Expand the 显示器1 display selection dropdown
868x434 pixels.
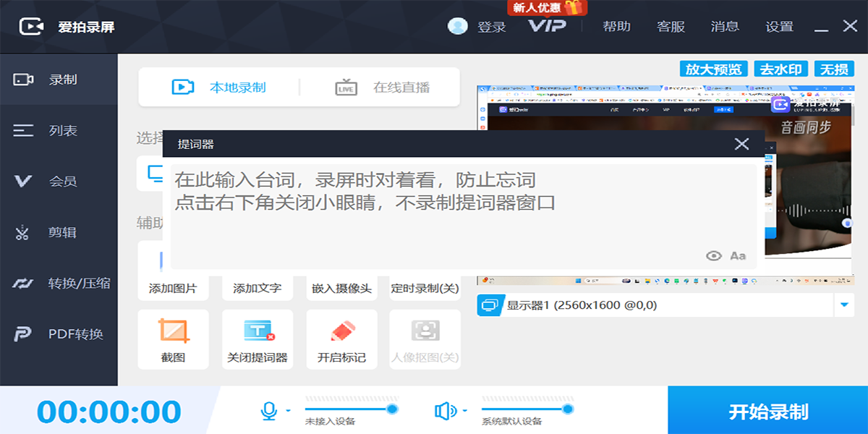click(843, 305)
